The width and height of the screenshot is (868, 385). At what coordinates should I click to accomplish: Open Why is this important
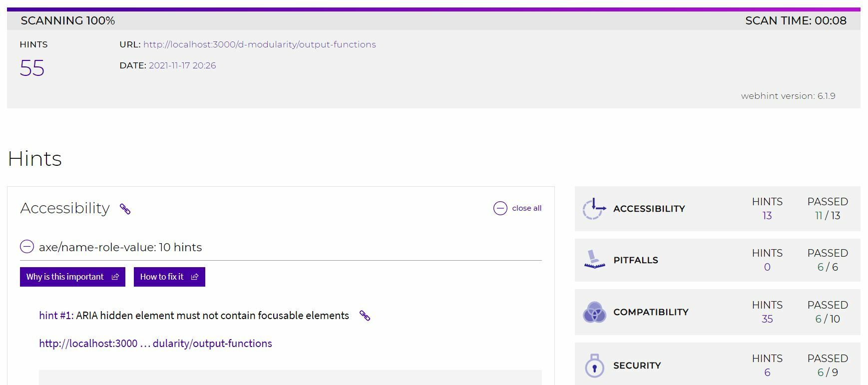72,277
